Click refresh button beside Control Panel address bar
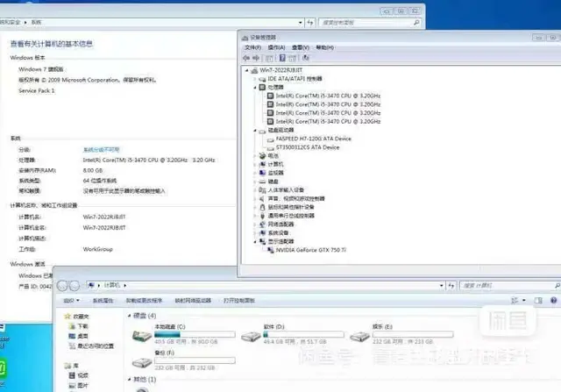 [x=310, y=22]
